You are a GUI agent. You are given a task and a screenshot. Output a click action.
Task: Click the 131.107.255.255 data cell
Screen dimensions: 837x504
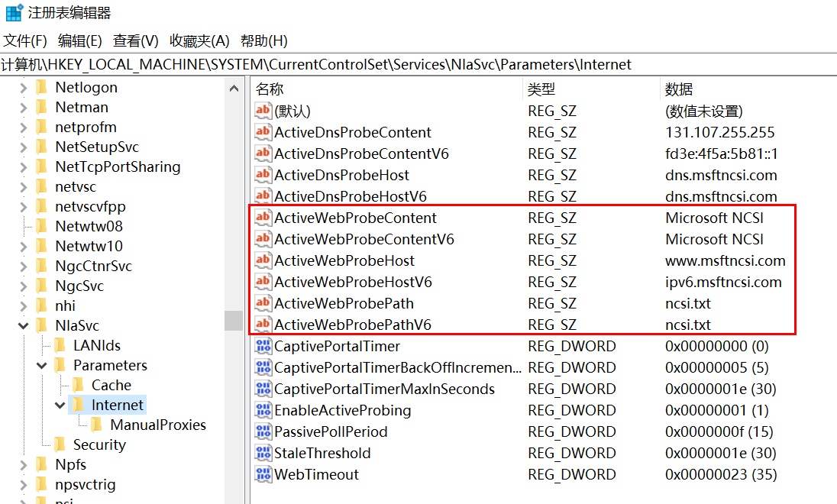coord(719,132)
